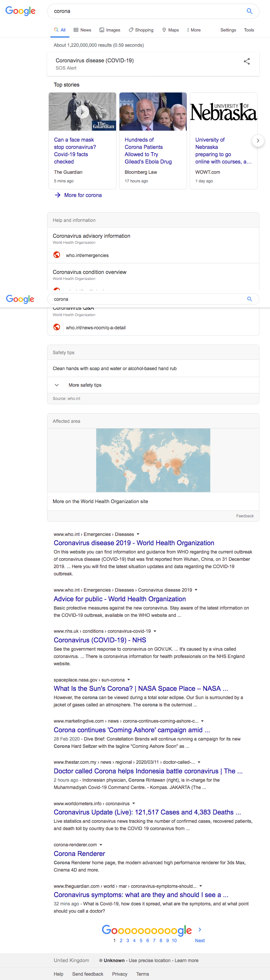Open the Help footer link
This screenshot has width=270, height=980.
pyautogui.click(x=59, y=974)
